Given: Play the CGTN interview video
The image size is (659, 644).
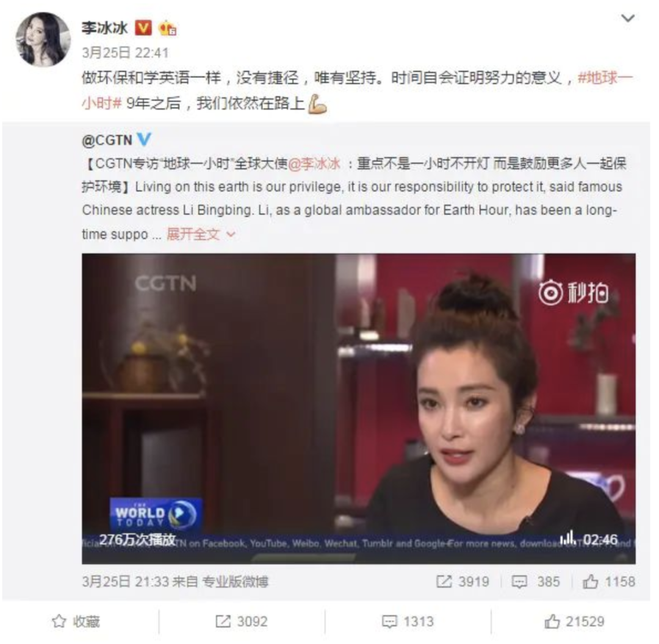Looking at the screenshot, I should click(x=359, y=409).
